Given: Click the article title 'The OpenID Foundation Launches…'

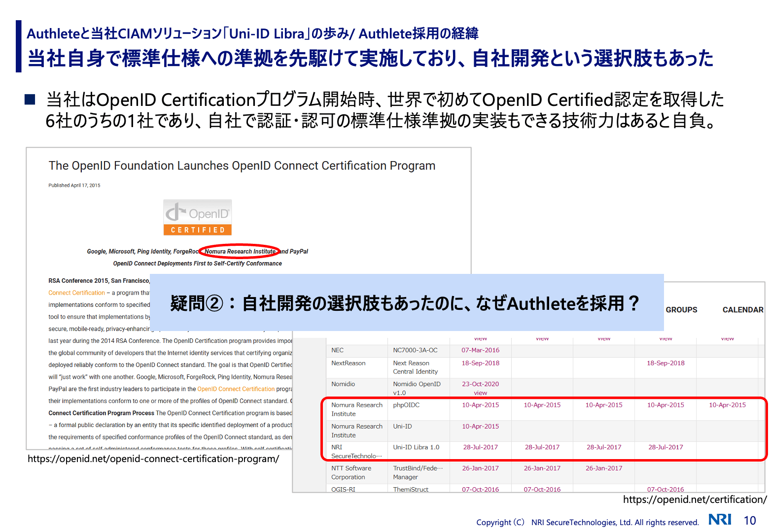Looking at the screenshot, I should pyautogui.click(x=242, y=166).
